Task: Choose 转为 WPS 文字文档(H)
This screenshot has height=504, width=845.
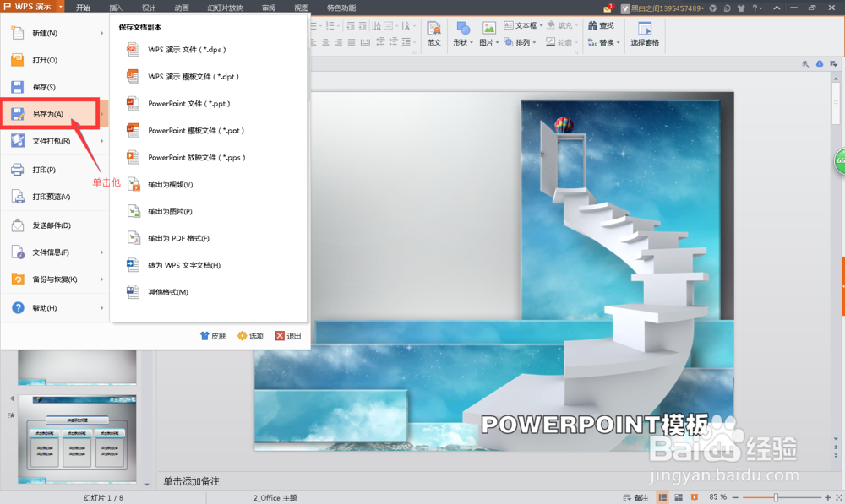Action: tap(208, 265)
